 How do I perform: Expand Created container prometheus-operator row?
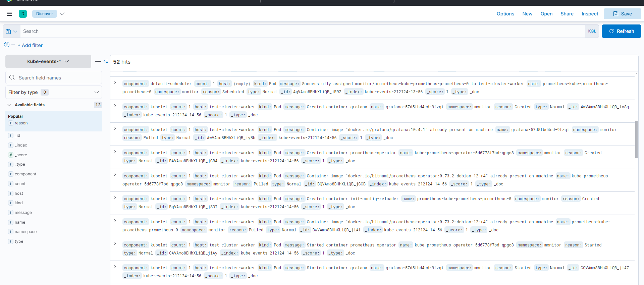[115, 152]
